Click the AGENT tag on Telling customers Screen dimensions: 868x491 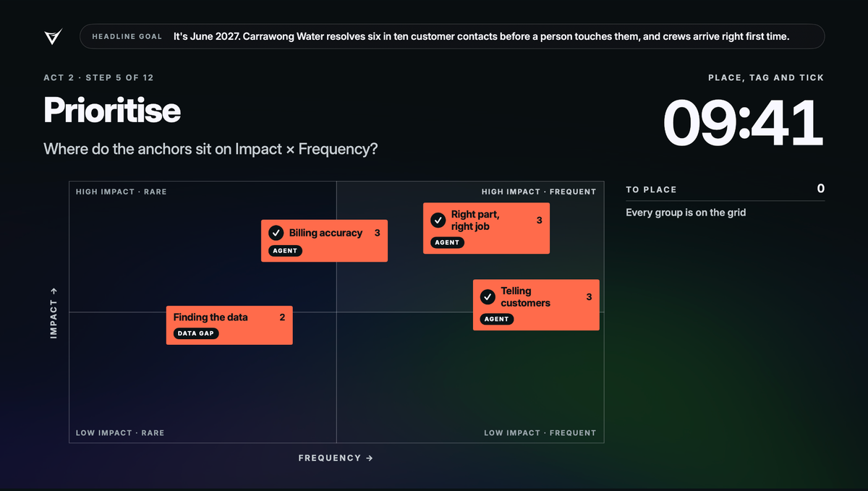497,319
